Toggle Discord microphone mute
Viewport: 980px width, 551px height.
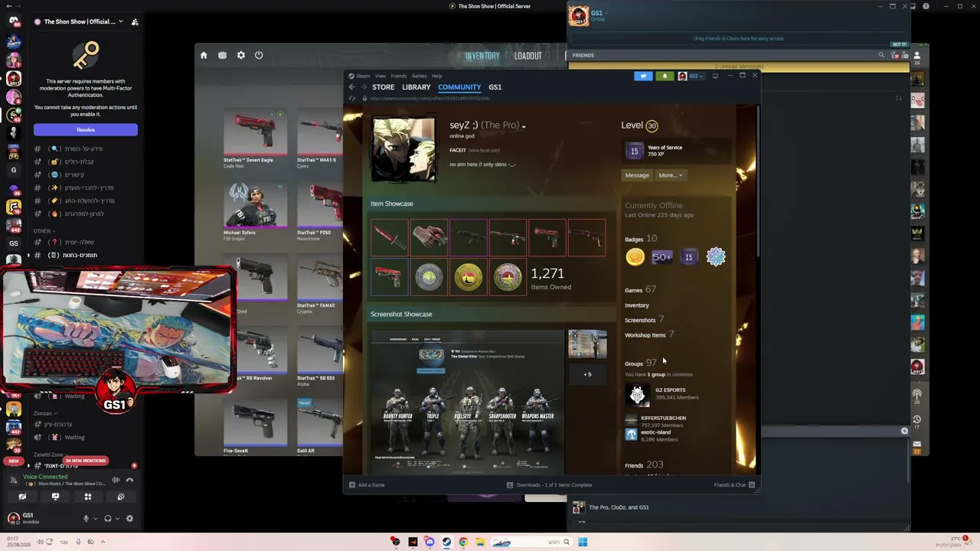click(86, 518)
